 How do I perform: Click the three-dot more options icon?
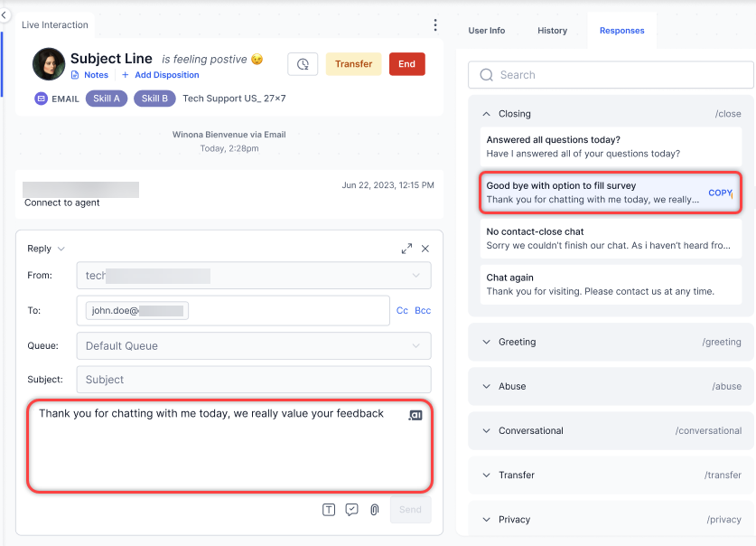pyautogui.click(x=435, y=25)
